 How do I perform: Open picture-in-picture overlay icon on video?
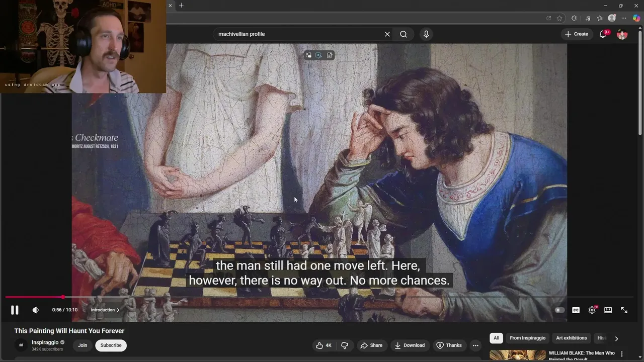pyautogui.click(x=308, y=55)
